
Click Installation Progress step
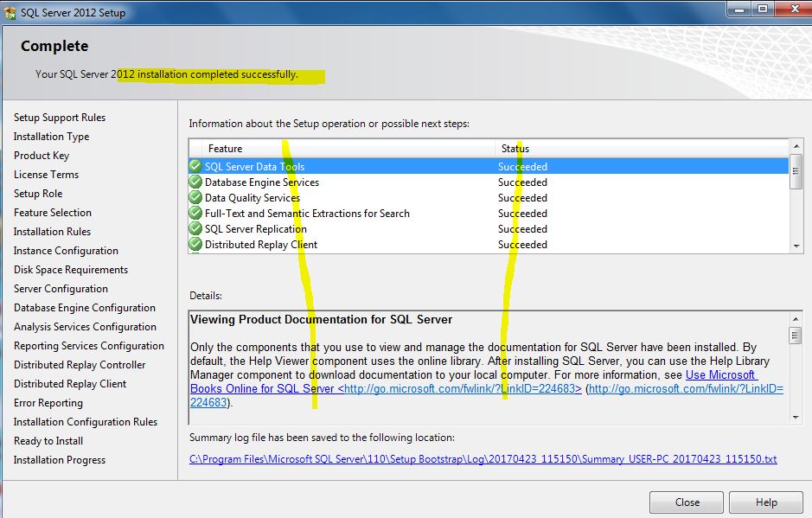(x=60, y=460)
